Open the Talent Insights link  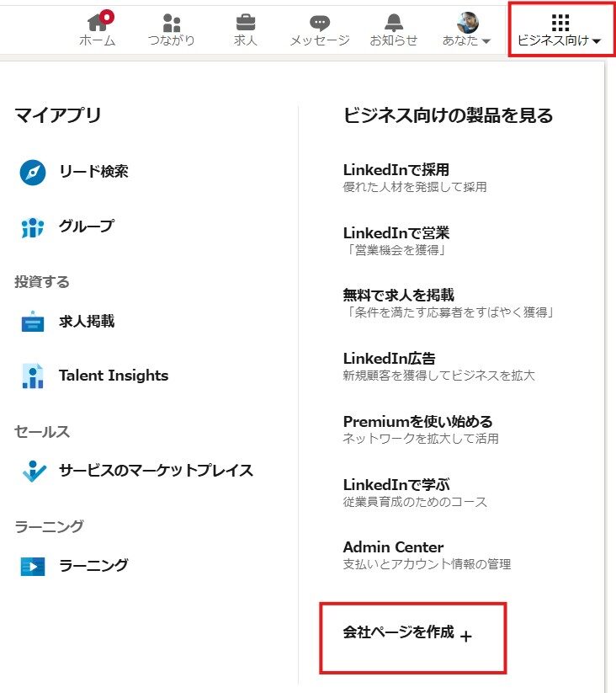[x=114, y=376]
